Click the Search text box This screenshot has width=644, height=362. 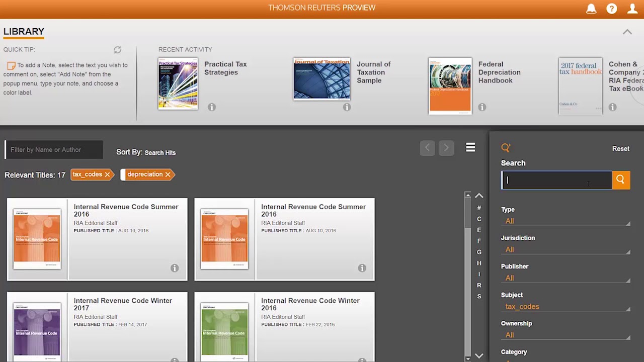[556, 180]
